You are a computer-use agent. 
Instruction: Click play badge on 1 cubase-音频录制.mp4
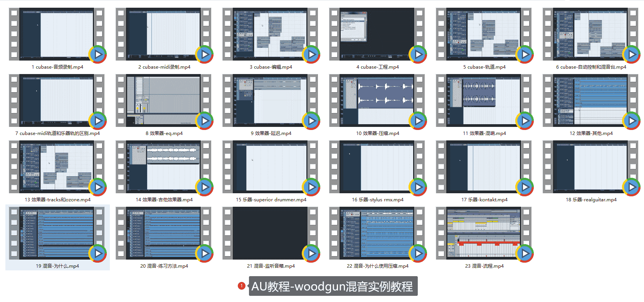point(98,54)
